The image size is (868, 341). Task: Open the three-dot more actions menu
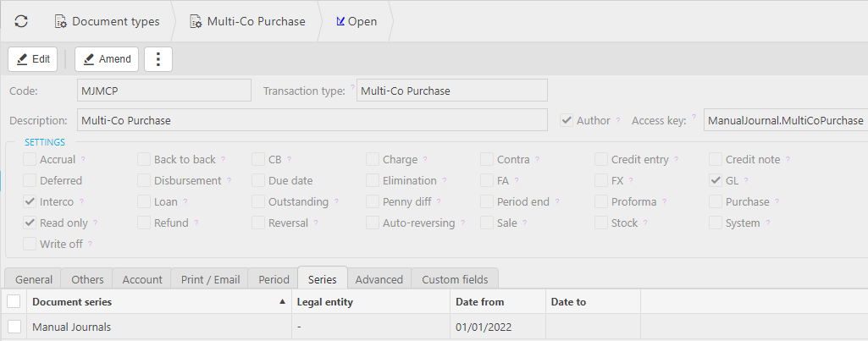click(158, 59)
